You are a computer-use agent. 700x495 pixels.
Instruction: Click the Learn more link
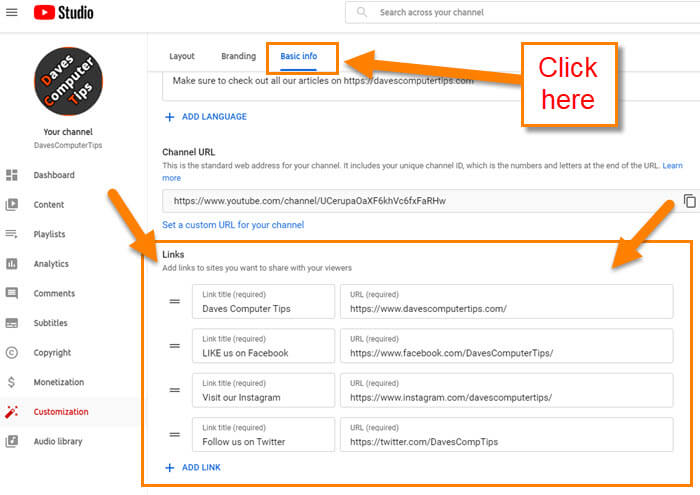672,166
